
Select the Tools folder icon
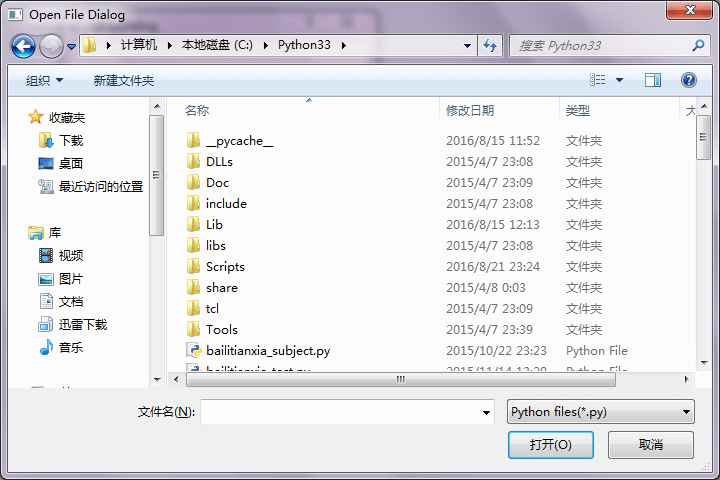coord(193,329)
